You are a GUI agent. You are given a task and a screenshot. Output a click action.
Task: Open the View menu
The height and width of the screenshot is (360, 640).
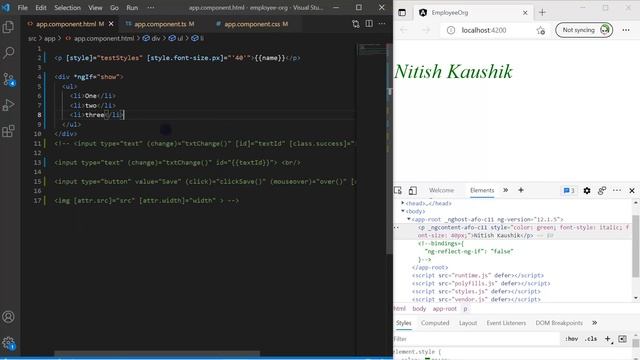point(96,7)
